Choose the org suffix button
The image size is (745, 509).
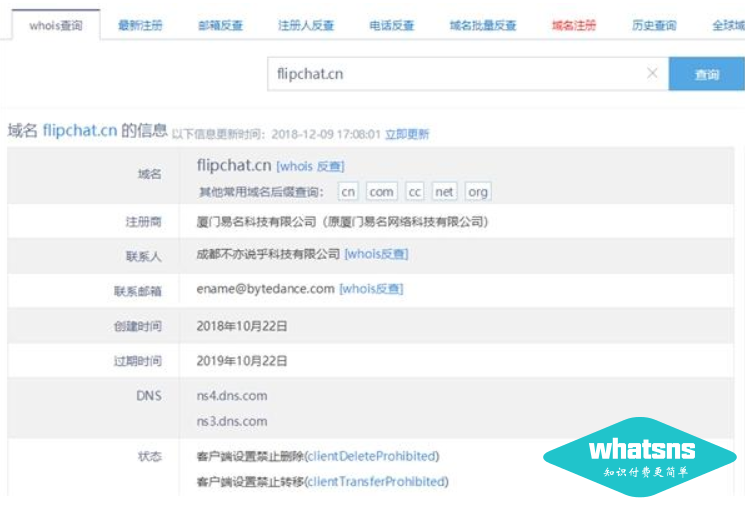point(478,191)
